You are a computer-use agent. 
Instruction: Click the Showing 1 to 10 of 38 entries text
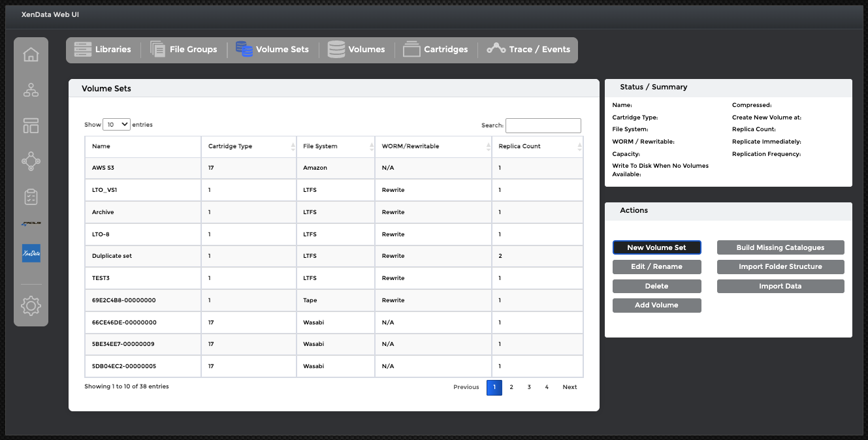[127, 386]
